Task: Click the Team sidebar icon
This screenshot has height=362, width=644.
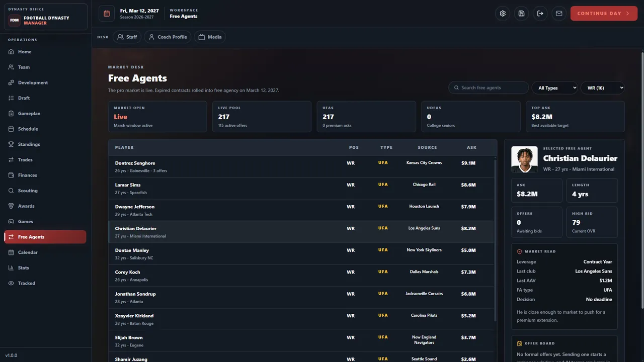Action: [x=11, y=67]
